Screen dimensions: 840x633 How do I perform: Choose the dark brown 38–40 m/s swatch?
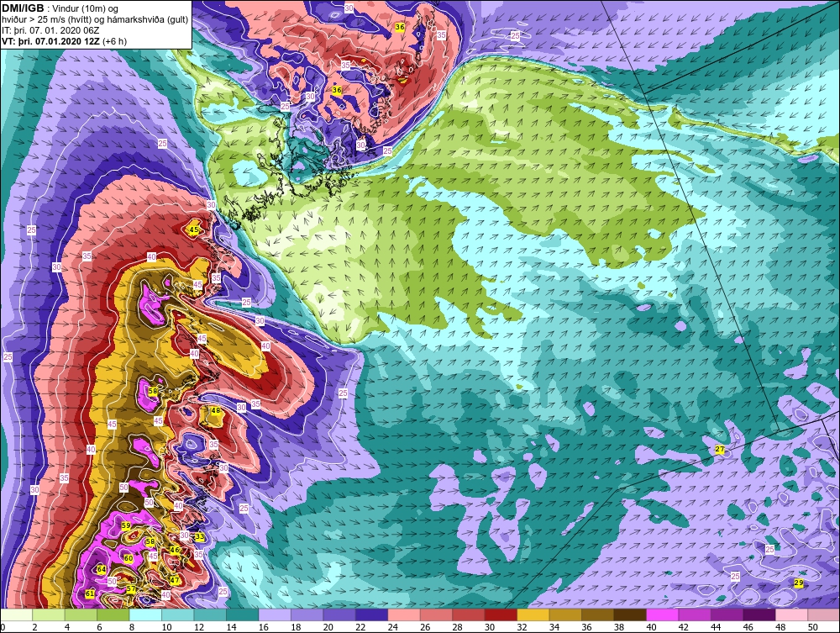[x=630, y=615]
